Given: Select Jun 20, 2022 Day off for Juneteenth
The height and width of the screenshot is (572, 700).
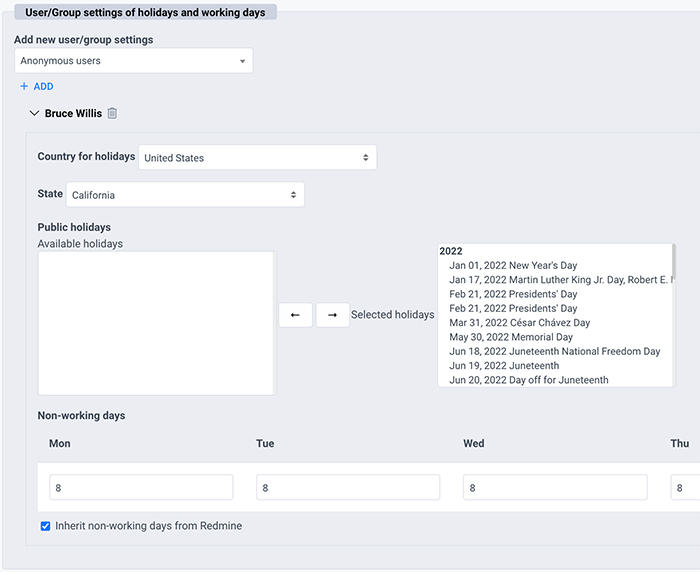Looking at the screenshot, I should click(x=529, y=380).
